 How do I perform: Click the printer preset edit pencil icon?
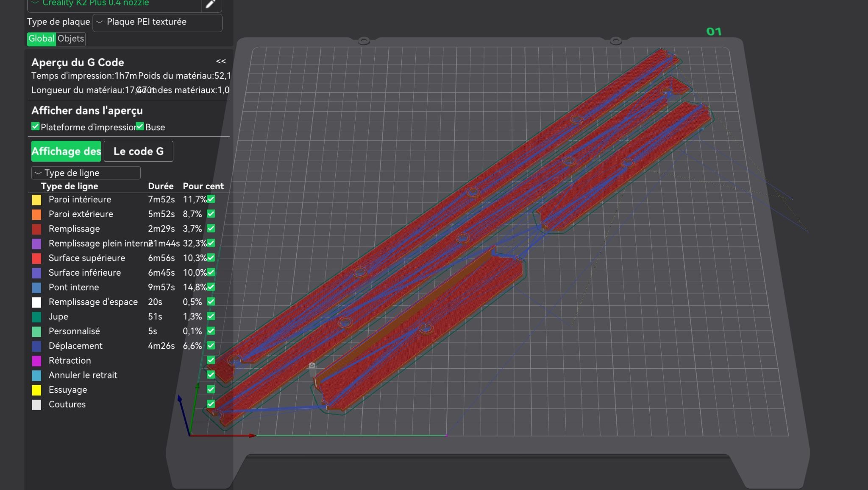click(x=211, y=4)
